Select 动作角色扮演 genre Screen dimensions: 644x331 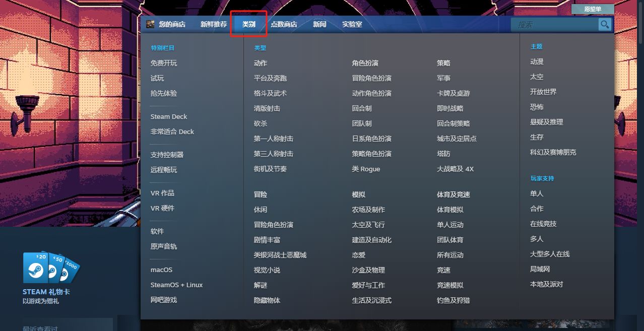[x=371, y=93]
